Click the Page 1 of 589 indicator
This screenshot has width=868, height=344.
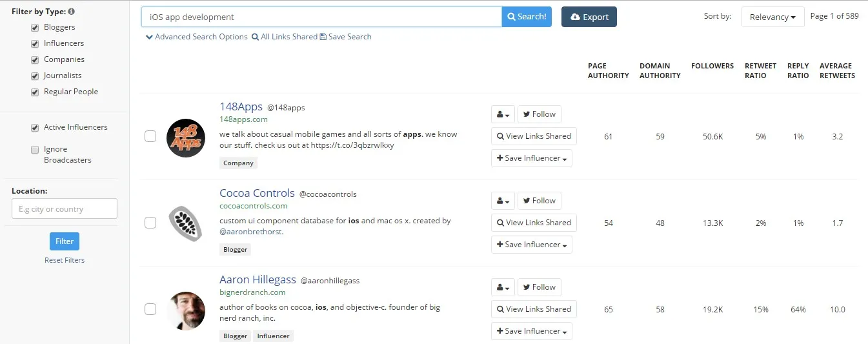point(834,16)
